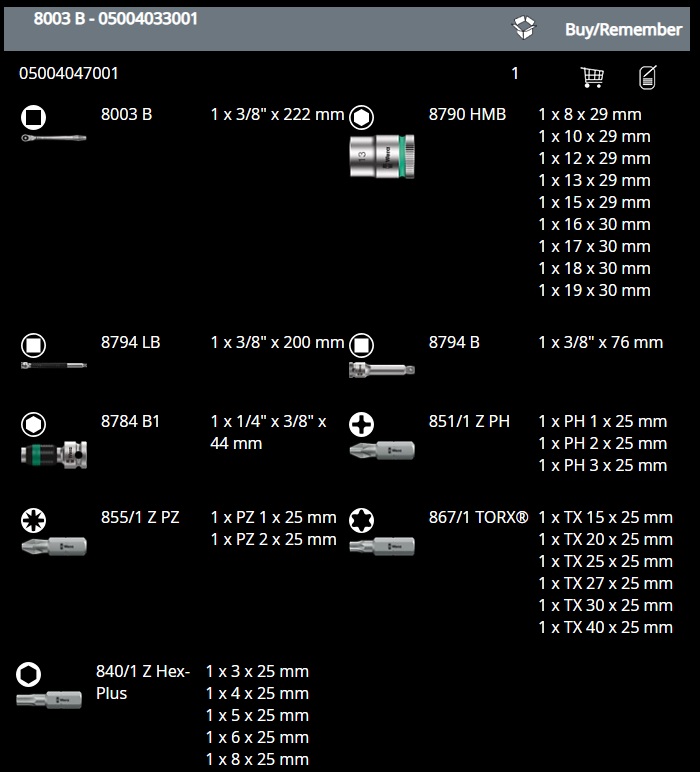Select the 1 x 17 x 30 mm entry

(594, 246)
